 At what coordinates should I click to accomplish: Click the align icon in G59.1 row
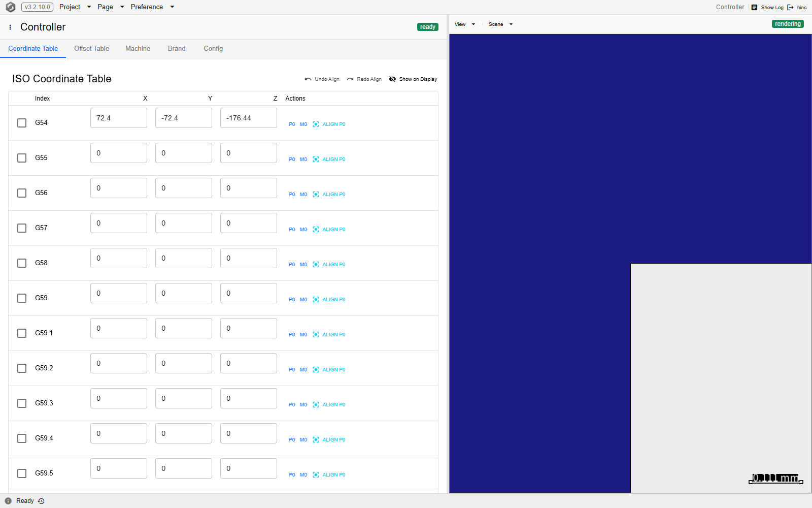316,335
